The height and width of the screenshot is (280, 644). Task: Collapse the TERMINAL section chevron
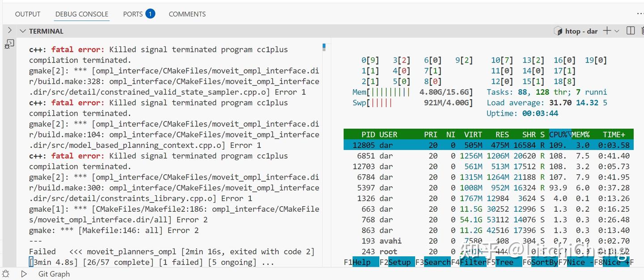pos(23,31)
